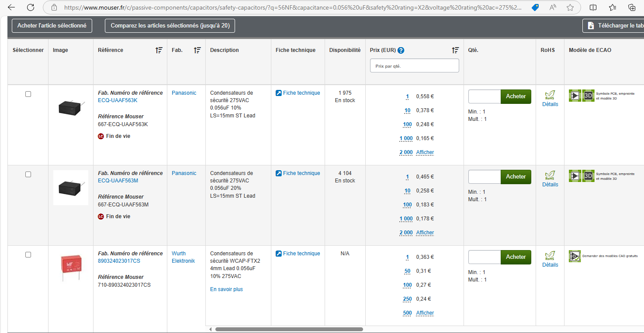Open browser split screen icon

point(593,7)
